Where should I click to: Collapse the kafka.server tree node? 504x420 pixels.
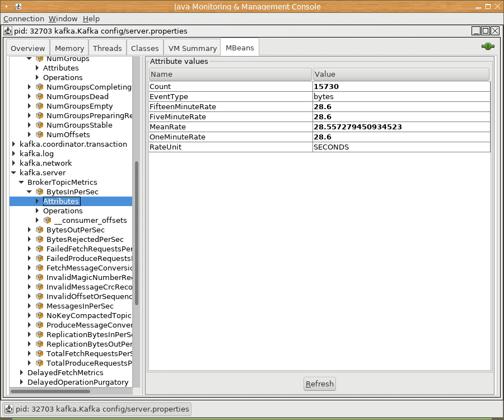[13, 172]
